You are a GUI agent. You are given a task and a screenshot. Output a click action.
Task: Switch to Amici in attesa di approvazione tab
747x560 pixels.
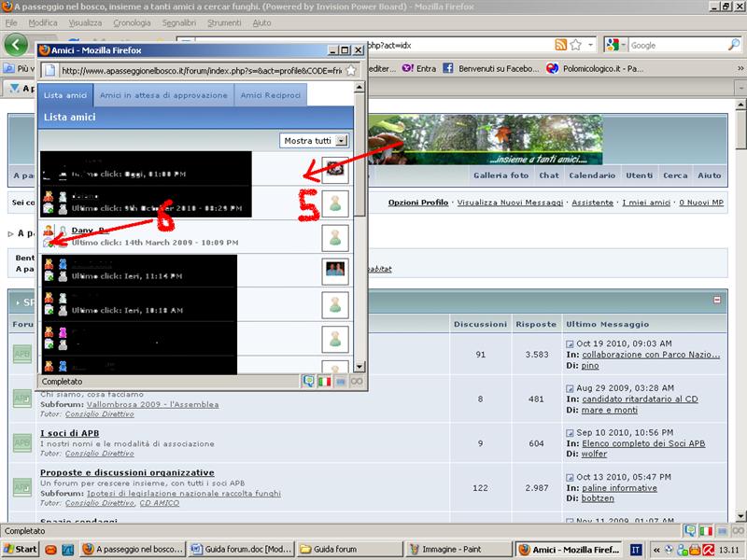(x=163, y=94)
